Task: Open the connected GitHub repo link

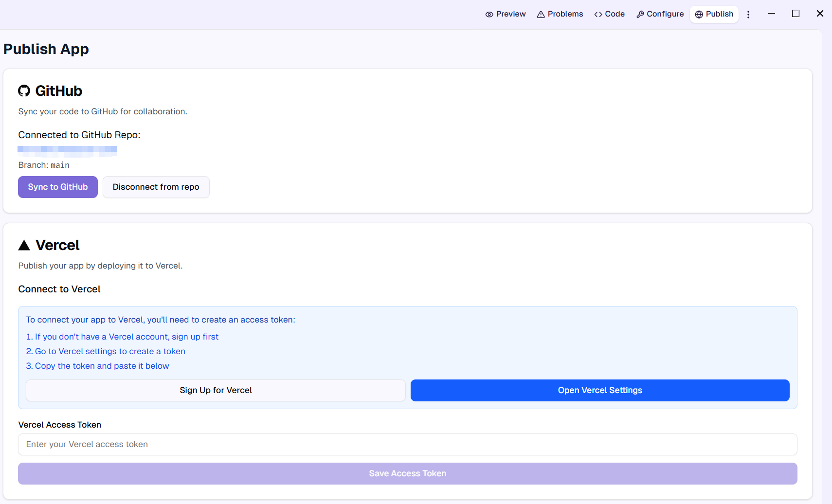Action: (67, 150)
